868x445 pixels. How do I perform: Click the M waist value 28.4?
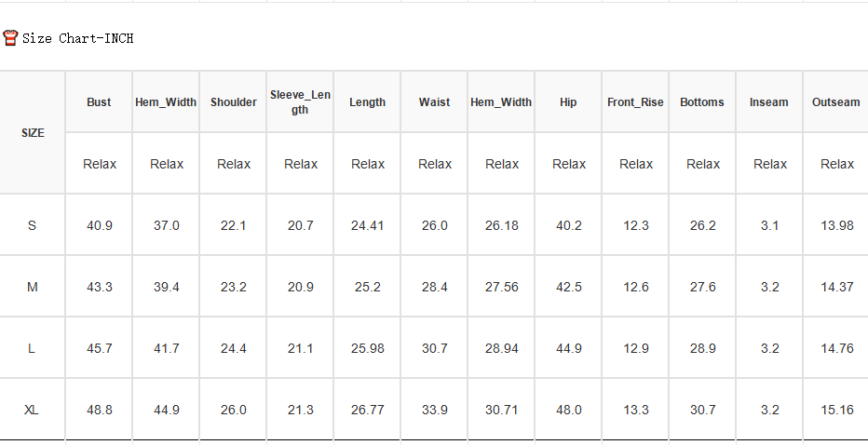[435, 287]
